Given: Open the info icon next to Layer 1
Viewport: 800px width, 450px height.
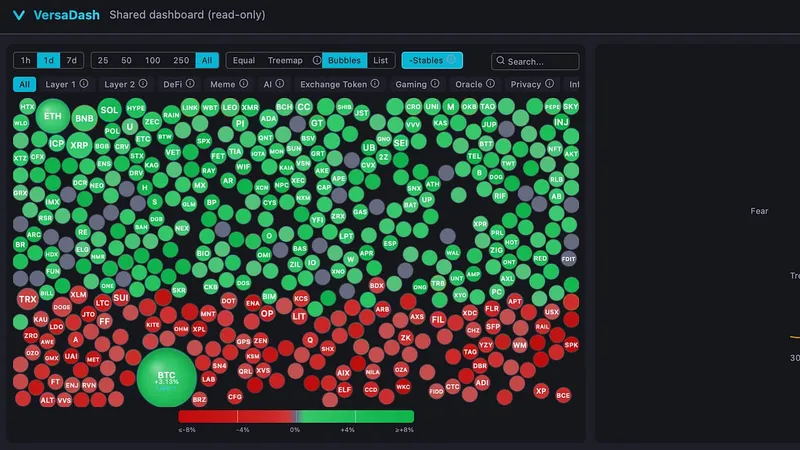Looking at the screenshot, I should (84, 84).
